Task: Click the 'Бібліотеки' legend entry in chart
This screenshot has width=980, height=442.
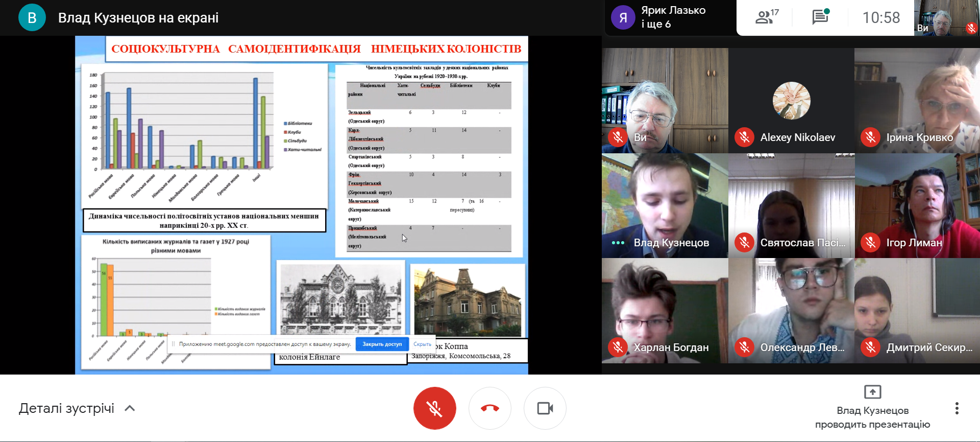Action: pos(298,123)
